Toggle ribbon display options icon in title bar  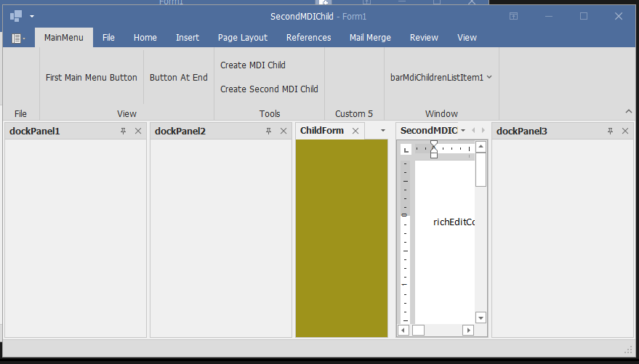click(x=513, y=16)
